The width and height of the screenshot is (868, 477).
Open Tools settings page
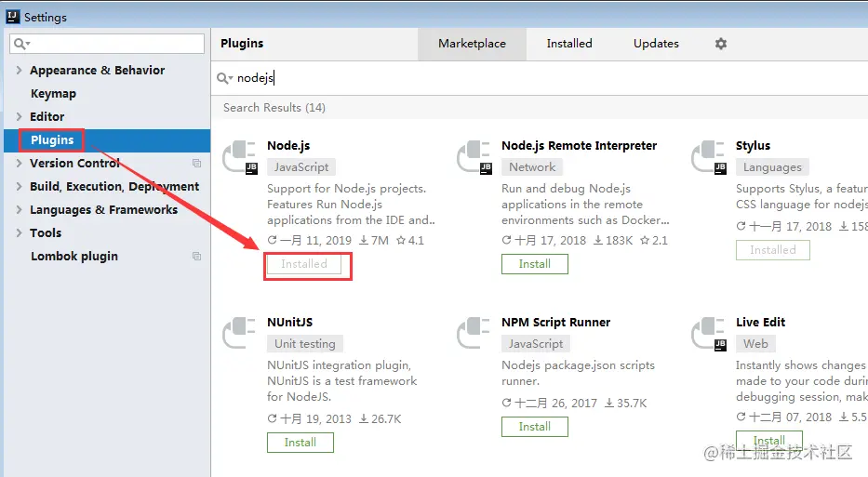[x=46, y=233]
